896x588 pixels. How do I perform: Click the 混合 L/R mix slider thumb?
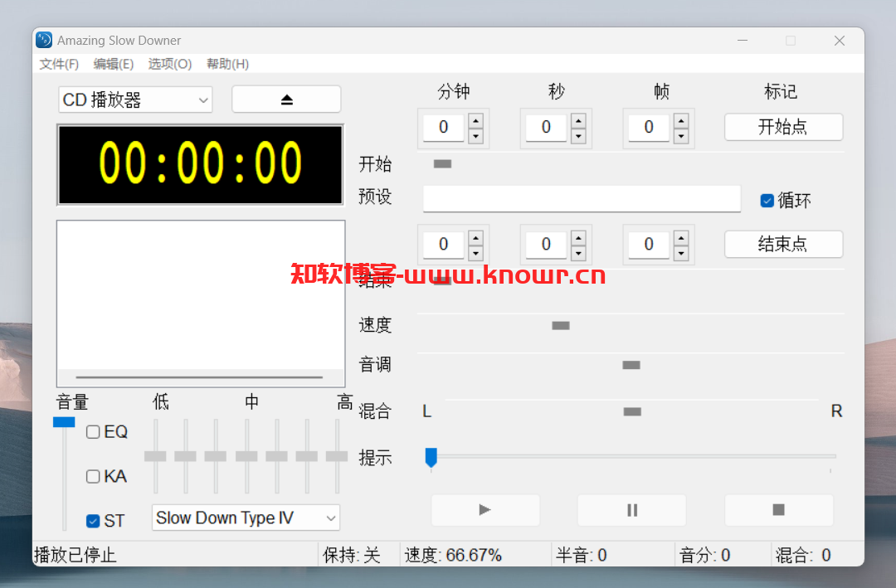632,412
